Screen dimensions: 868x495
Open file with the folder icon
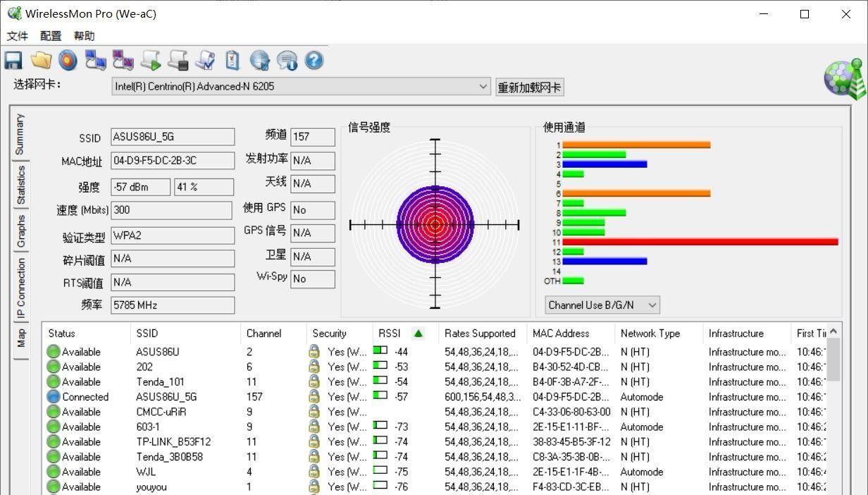pyautogui.click(x=41, y=61)
